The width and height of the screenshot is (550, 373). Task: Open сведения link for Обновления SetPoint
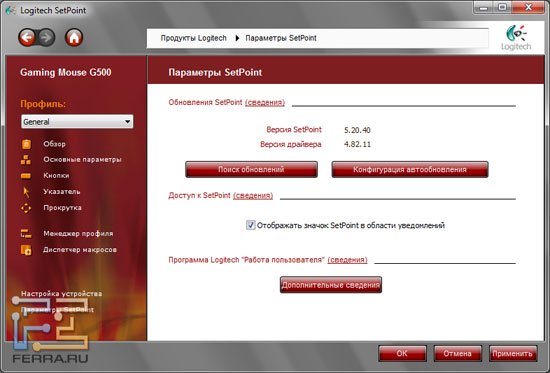265,102
